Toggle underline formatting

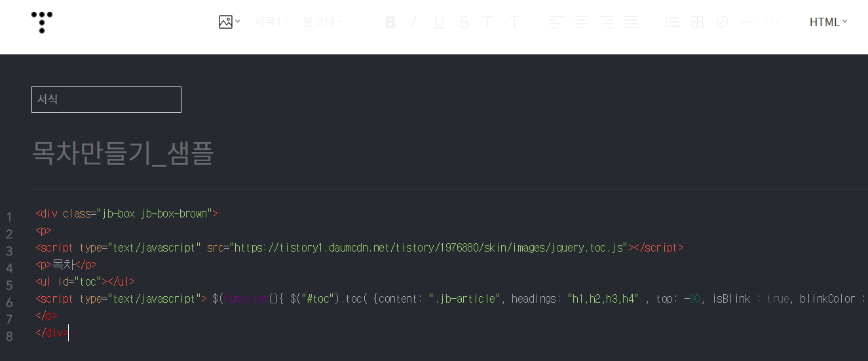439,22
